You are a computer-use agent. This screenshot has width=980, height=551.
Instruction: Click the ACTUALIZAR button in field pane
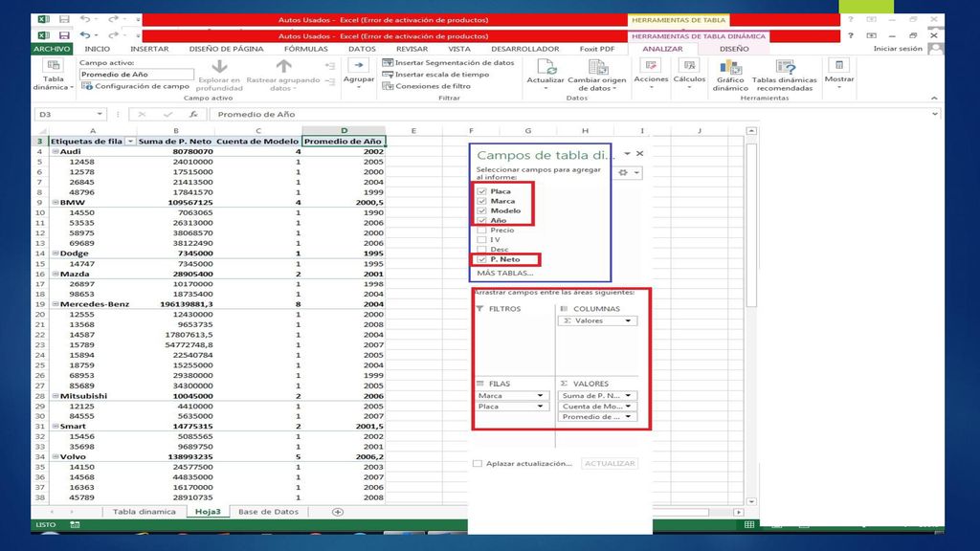(x=610, y=464)
